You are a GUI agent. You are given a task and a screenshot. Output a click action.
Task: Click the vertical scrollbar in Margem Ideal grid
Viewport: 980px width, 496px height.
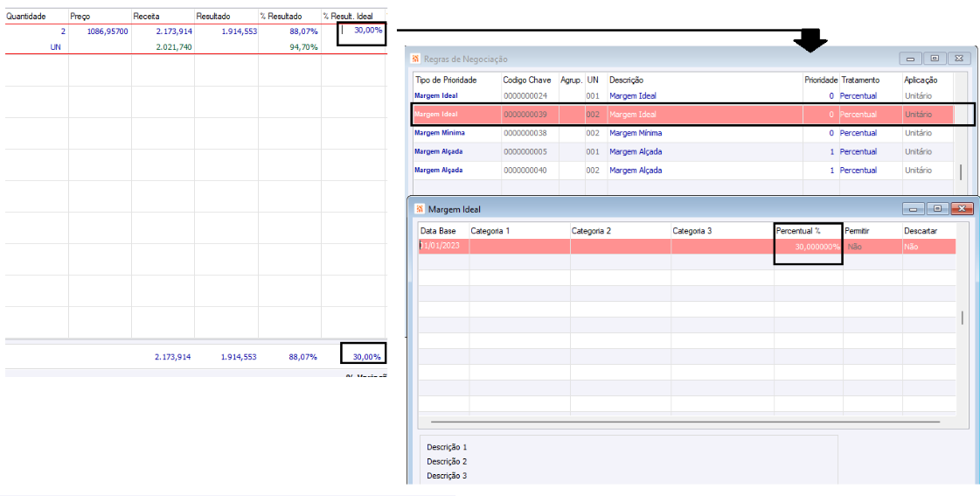coord(962,318)
